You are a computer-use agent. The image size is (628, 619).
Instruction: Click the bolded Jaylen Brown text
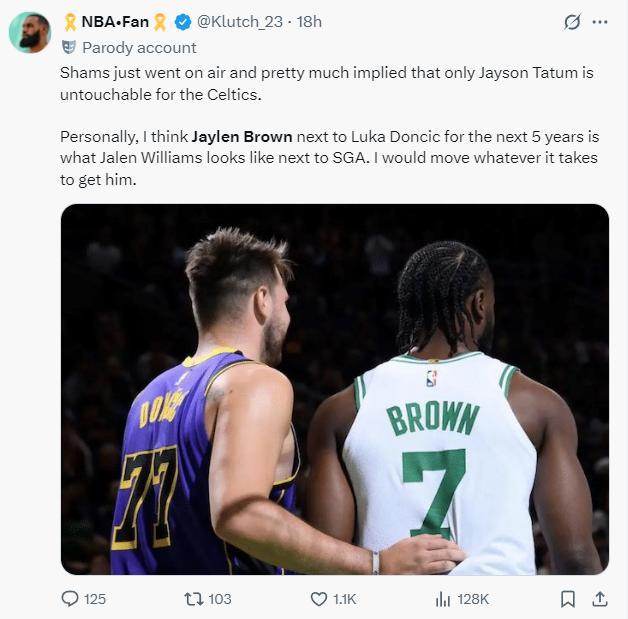[242, 136]
